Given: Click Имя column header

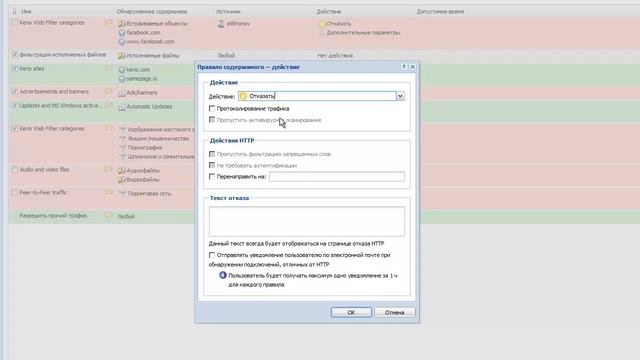Looking at the screenshot, I should [x=26, y=11].
